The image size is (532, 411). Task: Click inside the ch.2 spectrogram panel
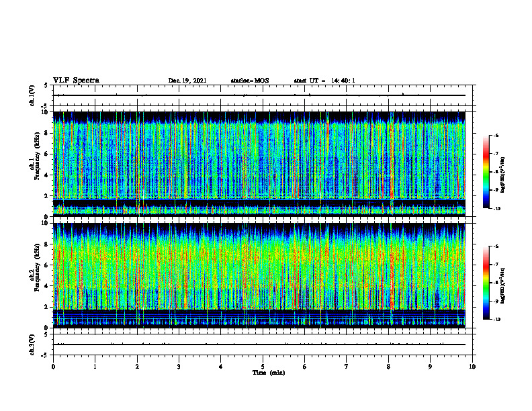tap(259, 275)
